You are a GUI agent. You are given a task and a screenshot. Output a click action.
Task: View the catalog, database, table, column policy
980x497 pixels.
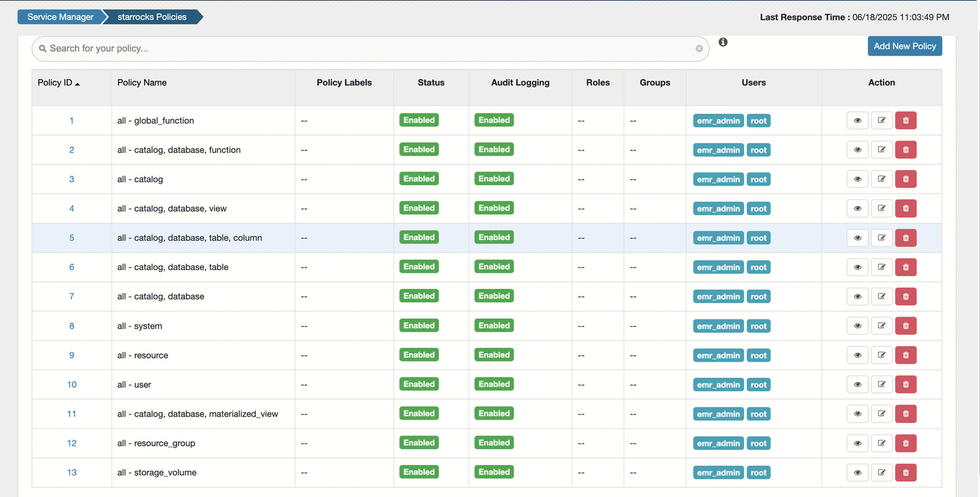pyautogui.click(x=857, y=238)
